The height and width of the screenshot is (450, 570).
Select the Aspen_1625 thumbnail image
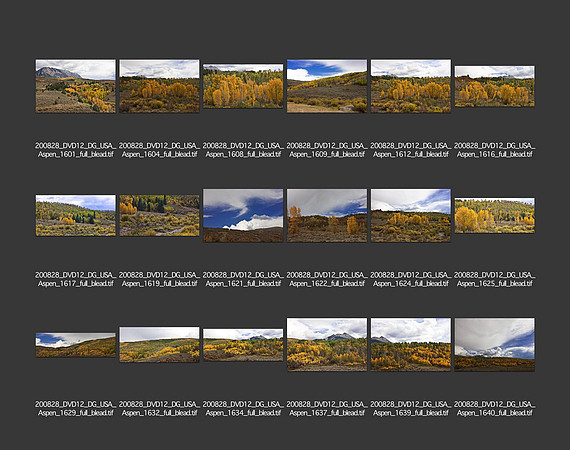(x=494, y=216)
